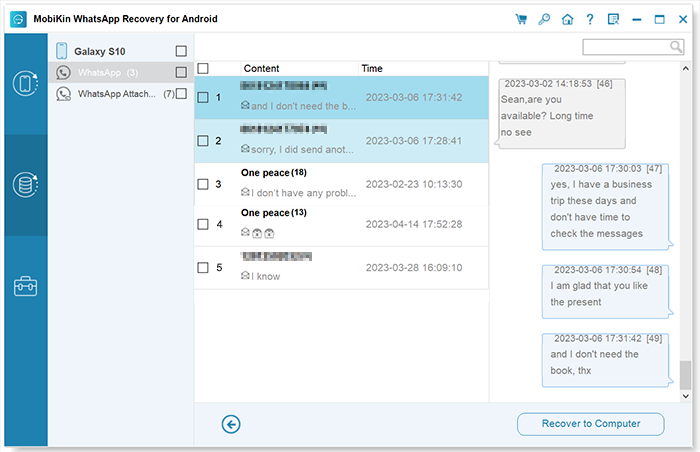The height and width of the screenshot is (452, 700).
Task: Click the envelope icon in row 5
Action: tap(245, 275)
